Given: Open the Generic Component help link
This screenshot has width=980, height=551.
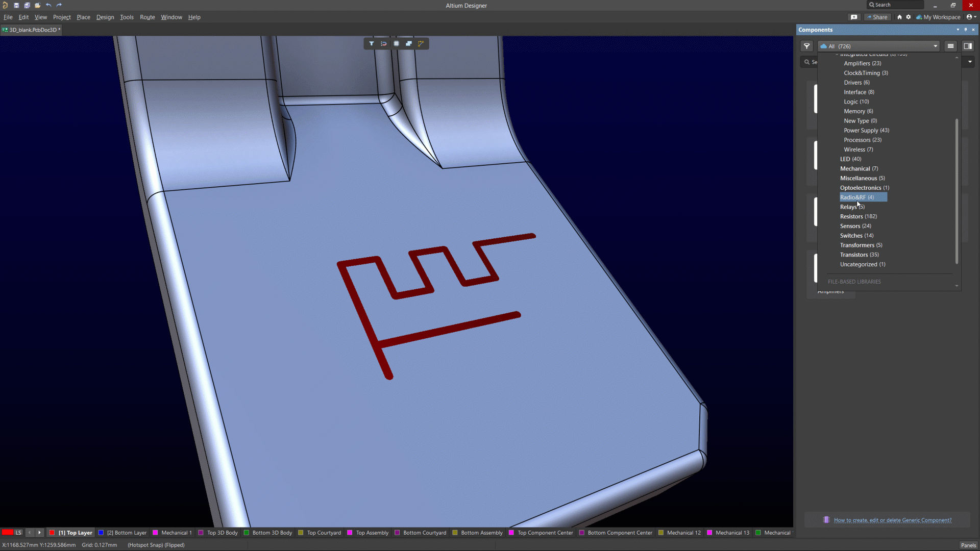Looking at the screenshot, I should coord(892,520).
